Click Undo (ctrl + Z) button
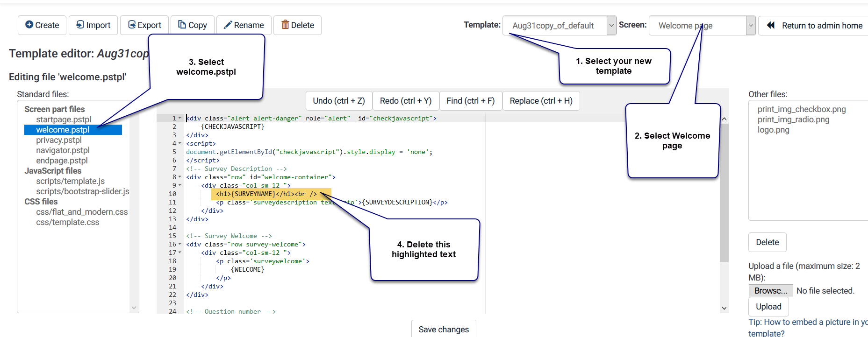The image size is (868, 337). click(339, 101)
